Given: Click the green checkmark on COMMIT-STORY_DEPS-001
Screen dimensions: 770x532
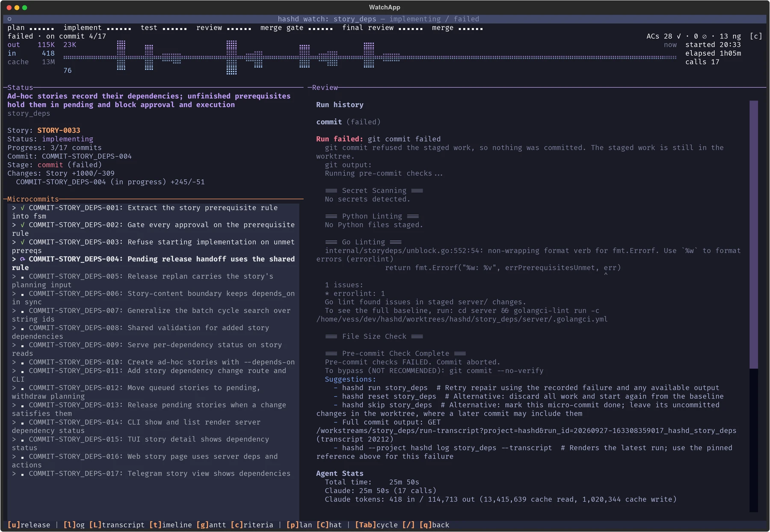Looking at the screenshot, I should [23, 208].
